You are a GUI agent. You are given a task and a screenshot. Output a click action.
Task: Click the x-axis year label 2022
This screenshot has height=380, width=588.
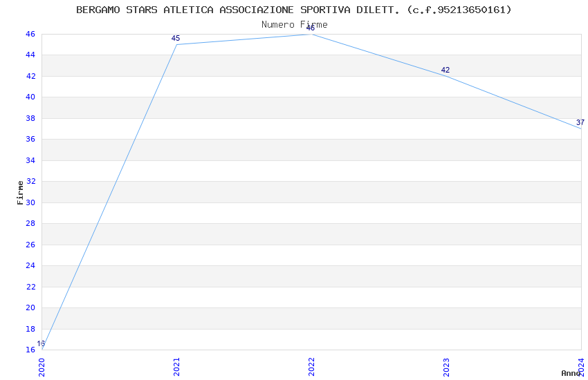pos(311,367)
